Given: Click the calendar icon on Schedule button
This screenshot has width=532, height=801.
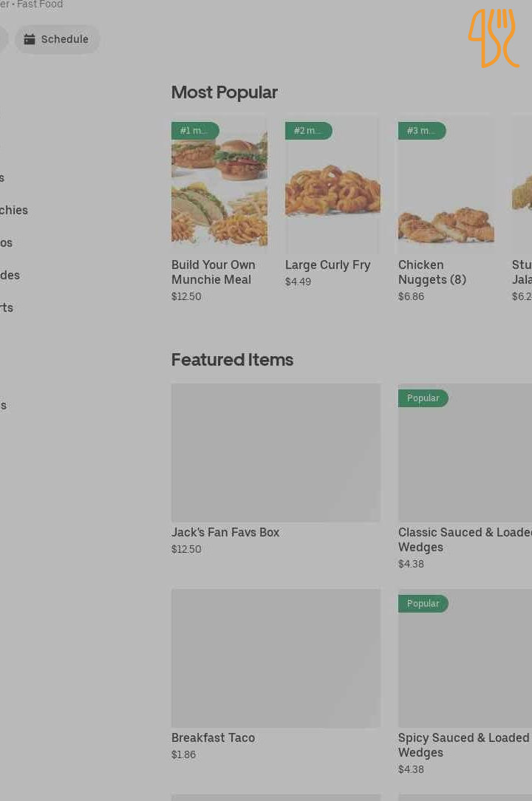Looking at the screenshot, I should (x=30, y=40).
